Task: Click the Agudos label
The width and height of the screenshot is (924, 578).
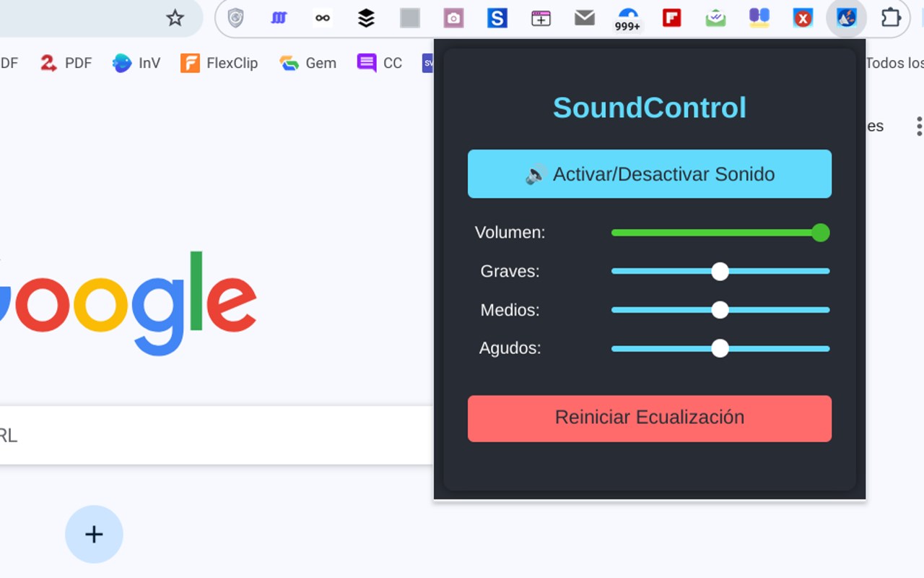Action: pyautogui.click(x=510, y=348)
